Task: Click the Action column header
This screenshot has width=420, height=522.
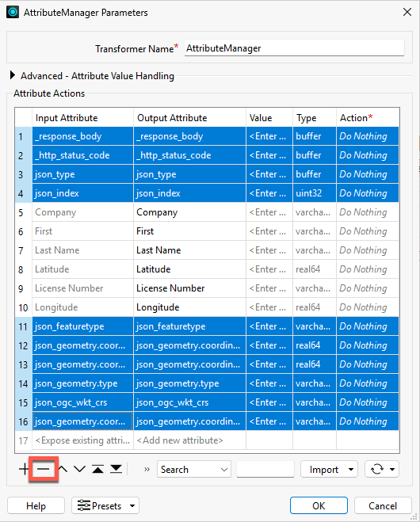Action: (368, 117)
